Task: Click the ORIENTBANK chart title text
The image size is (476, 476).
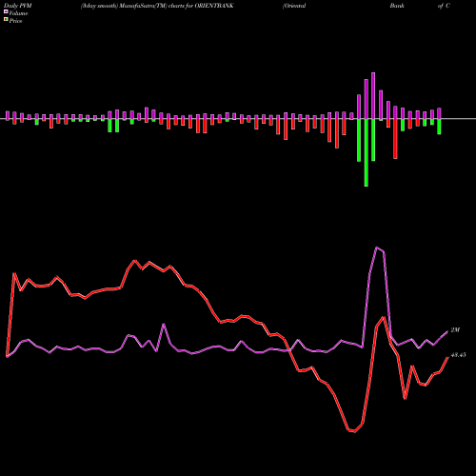Action: [157, 6]
